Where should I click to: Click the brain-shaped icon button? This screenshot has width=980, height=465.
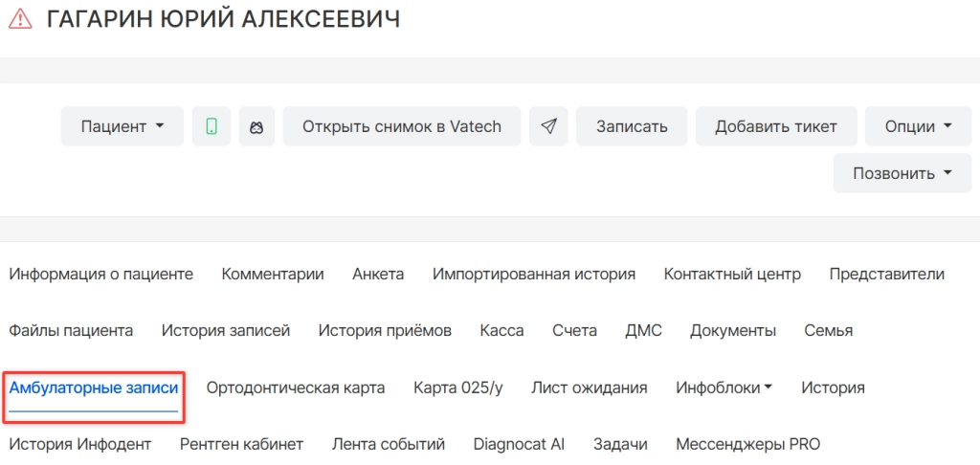[256, 126]
